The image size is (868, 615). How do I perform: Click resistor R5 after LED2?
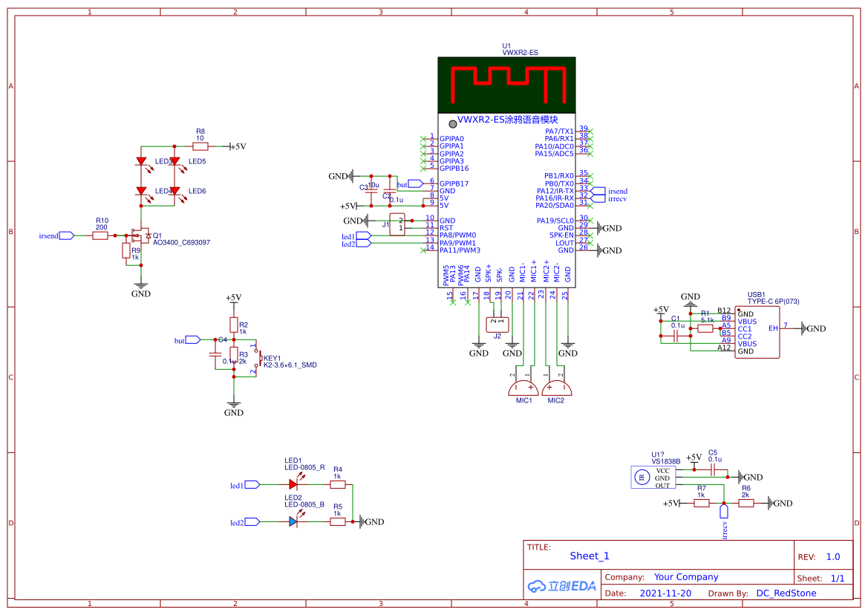point(338,521)
